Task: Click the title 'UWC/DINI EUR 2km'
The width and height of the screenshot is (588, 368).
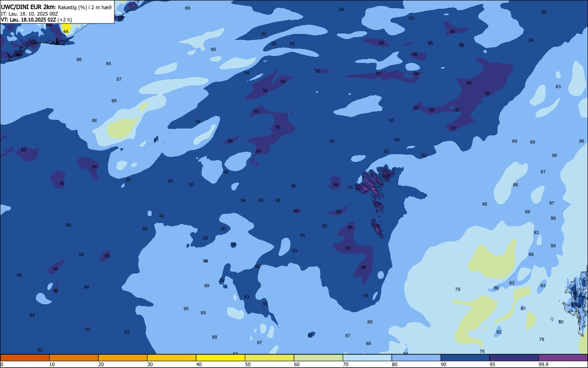Action: 28,7
